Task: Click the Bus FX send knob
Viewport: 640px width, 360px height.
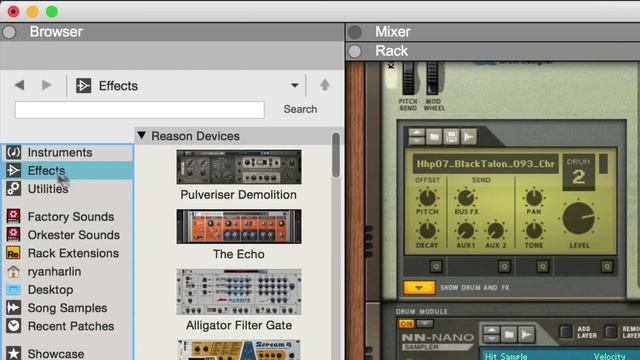Action: [x=466, y=198]
